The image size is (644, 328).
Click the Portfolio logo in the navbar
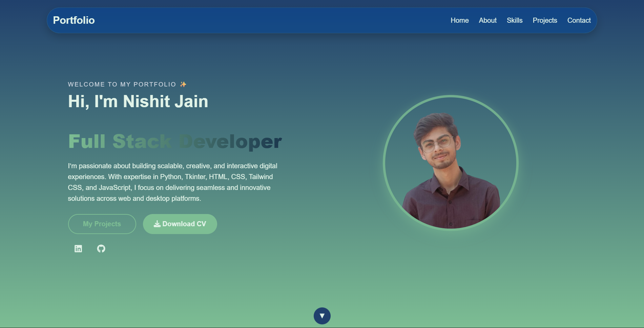tap(74, 20)
